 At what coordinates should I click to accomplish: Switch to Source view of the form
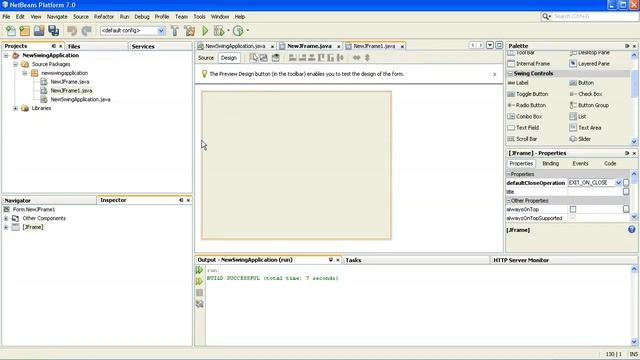pos(206,58)
